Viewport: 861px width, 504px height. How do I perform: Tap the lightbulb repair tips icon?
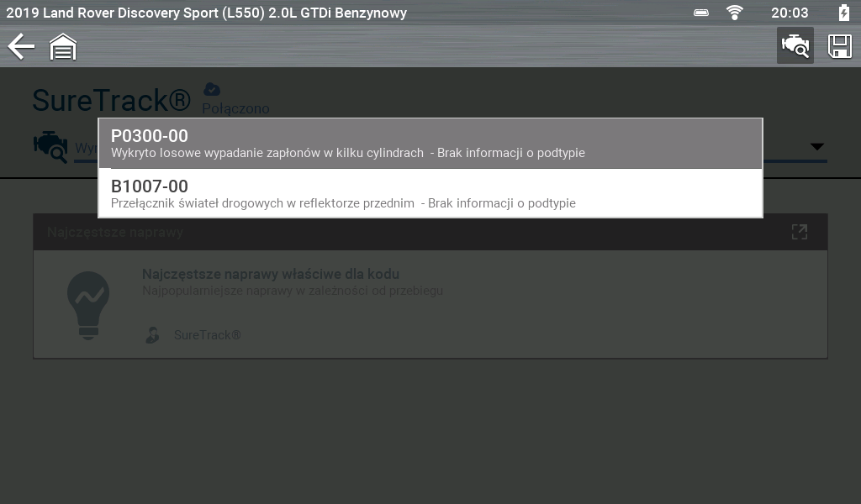click(87, 306)
